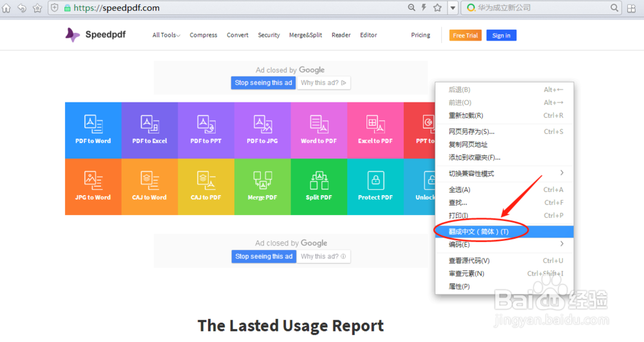Open the Merge PDF tool

click(263, 187)
